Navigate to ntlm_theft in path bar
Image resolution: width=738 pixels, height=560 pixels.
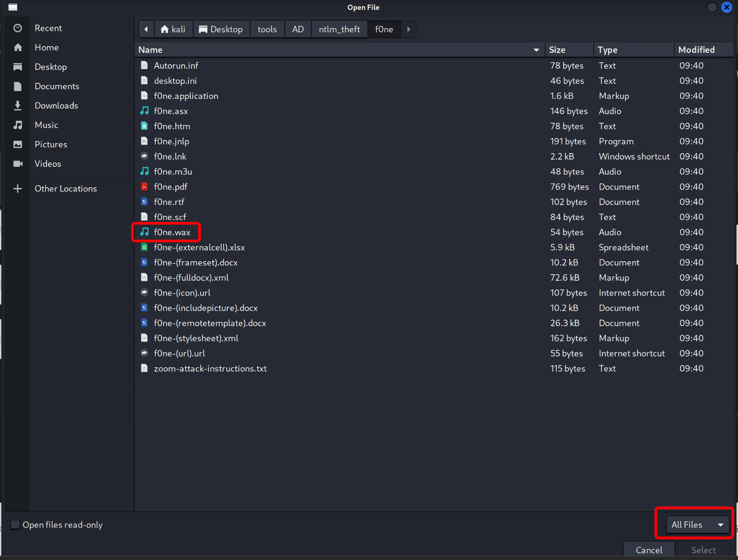click(339, 29)
